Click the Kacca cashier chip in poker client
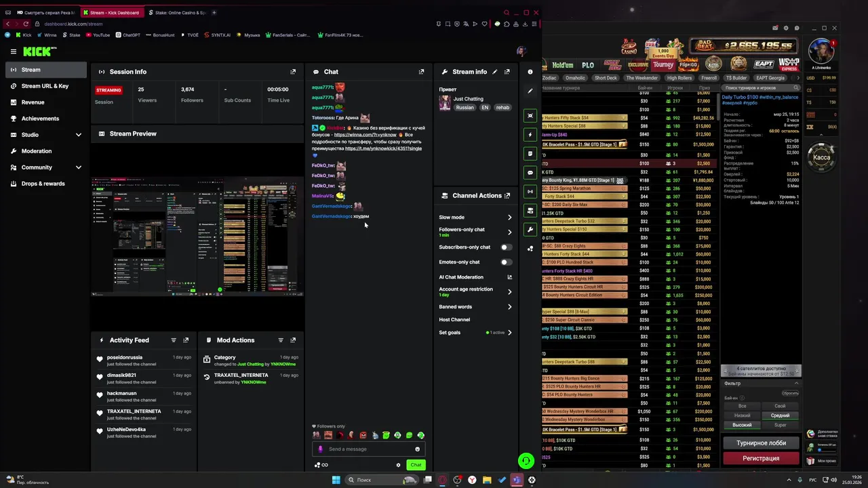Viewport: 868px width, 488px height. (x=821, y=157)
